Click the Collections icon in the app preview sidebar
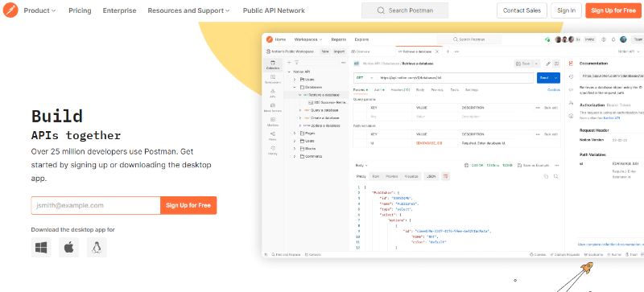Image resolution: width=644 pixels, height=292 pixels. pyautogui.click(x=272, y=65)
